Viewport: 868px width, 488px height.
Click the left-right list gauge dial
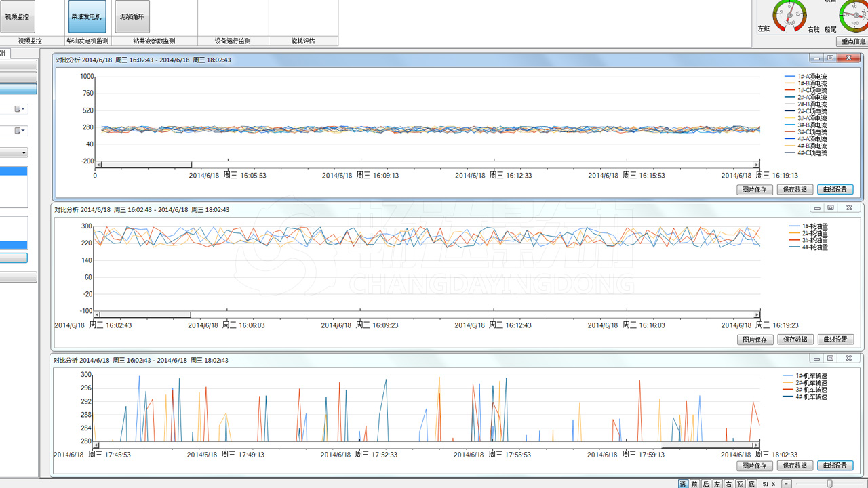pos(789,14)
